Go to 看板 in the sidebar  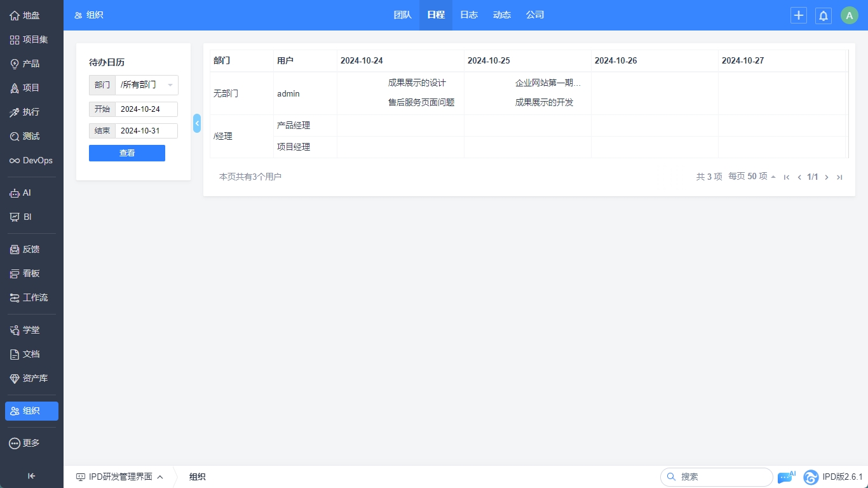click(x=32, y=273)
